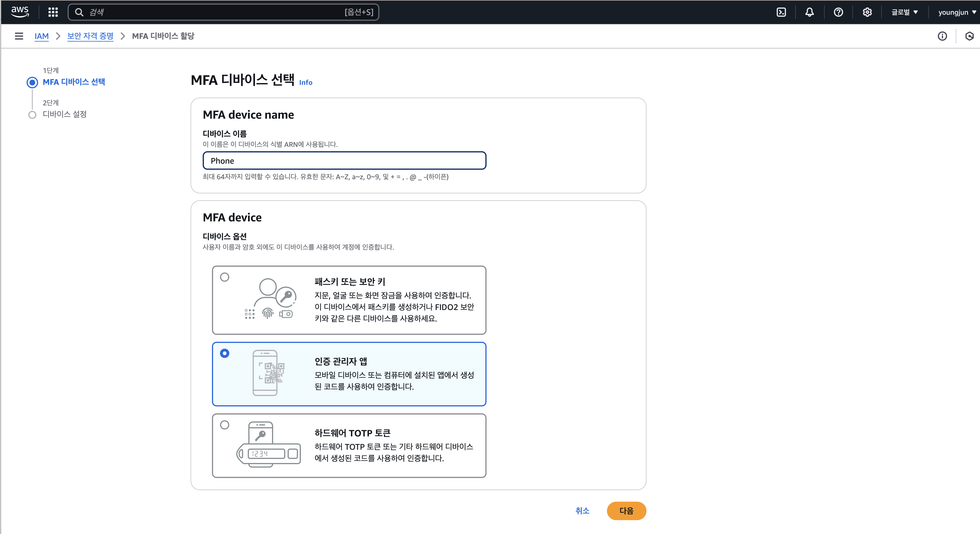980x534 pixels.
Task: Click the 다음 button
Action: (x=626, y=511)
